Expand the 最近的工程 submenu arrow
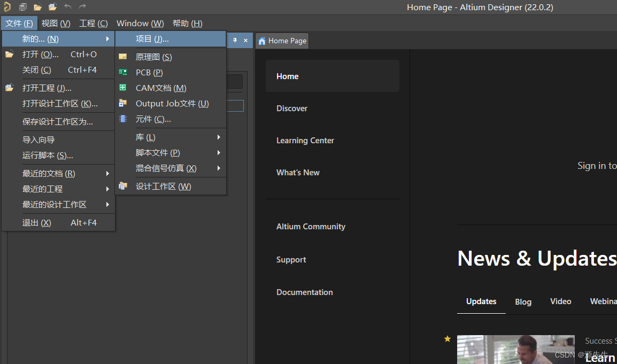617x364 pixels. [107, 189]
